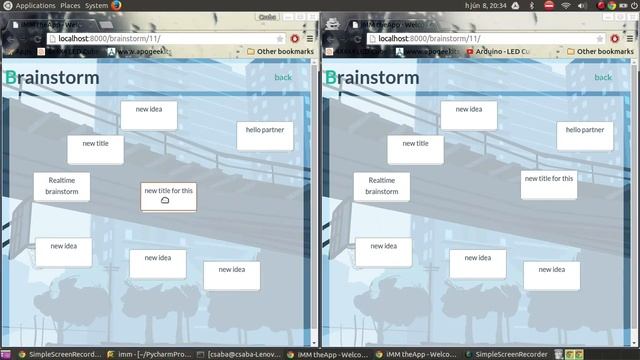Click the Brainstorm heading in left window

click(x=52, y=78)
